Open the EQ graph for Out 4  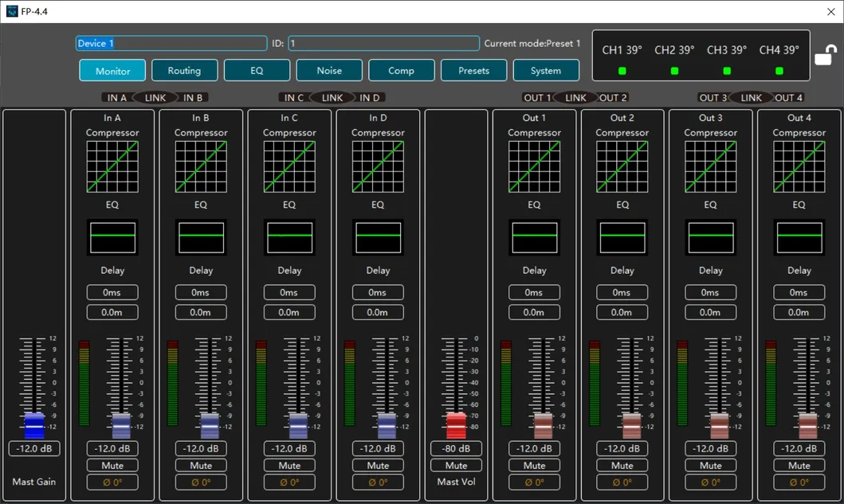click(x=799, y=236)
